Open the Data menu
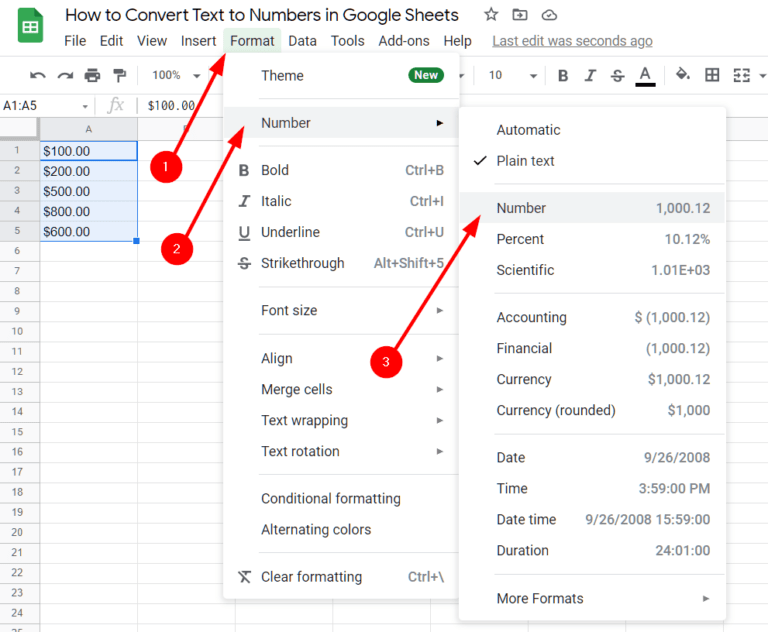The width and height of the screenshot is (768, 632). pyautogui.click(x=302, y=41)
